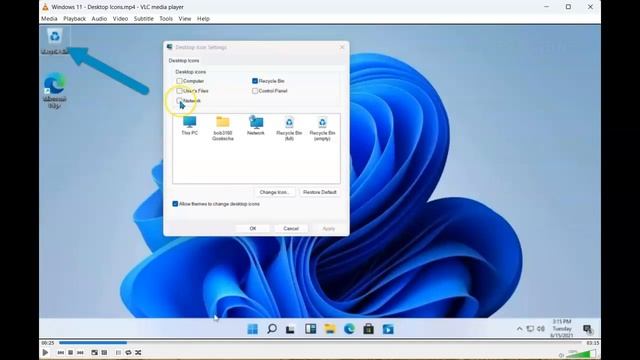Skip to next media in VLC
The height and width of the screenshot is (360, 640).
coord(80,353)
